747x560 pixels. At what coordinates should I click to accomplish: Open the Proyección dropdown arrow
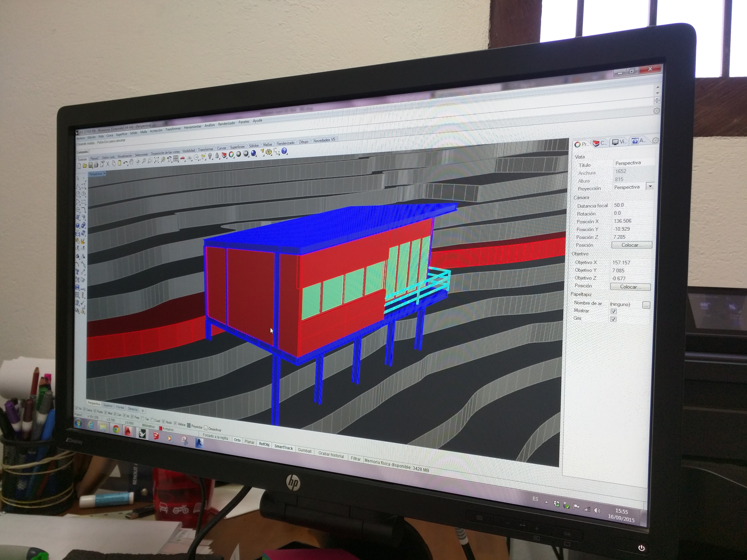point(650,186)
